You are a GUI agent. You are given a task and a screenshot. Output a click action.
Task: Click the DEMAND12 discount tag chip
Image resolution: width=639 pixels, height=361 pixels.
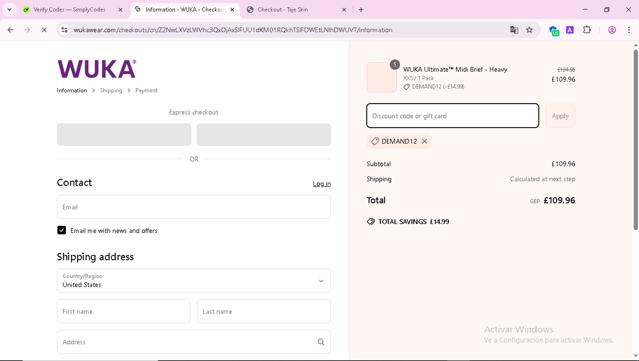click(399, 141)
